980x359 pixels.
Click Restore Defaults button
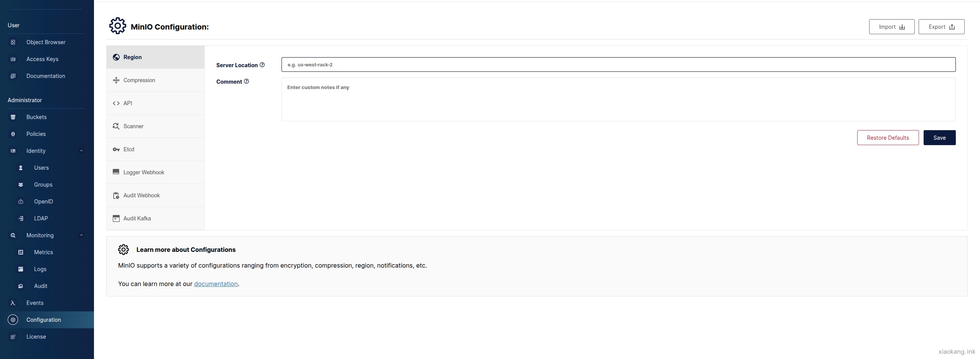888,138
